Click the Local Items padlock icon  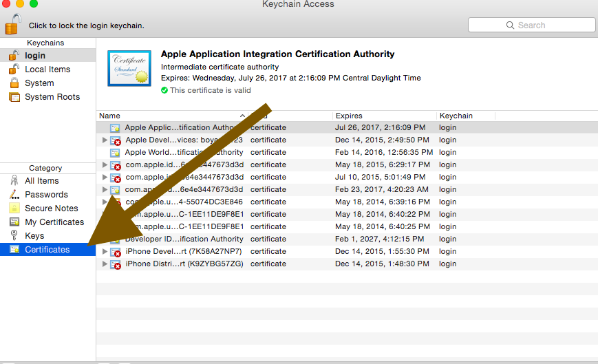[14, 69]
